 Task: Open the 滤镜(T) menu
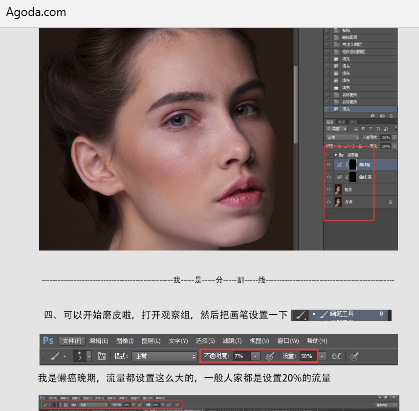[x=232, y=341]
